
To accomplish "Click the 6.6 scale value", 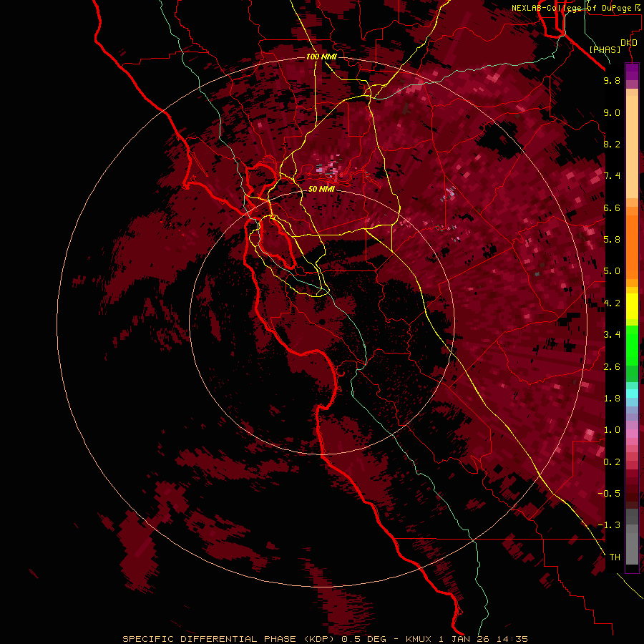I will click(x=612, y=208).
